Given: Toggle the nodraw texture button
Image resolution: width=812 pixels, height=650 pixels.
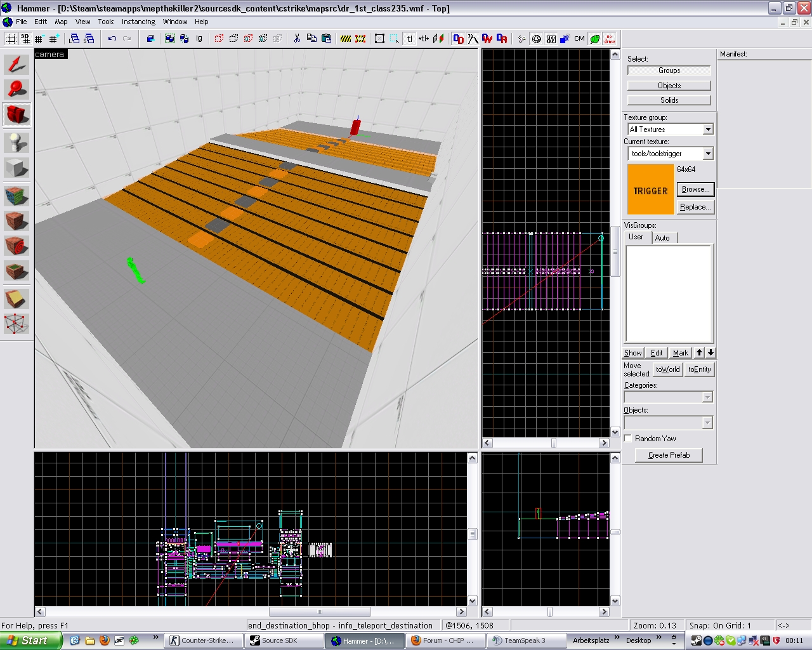Looking at the screenshot, I should tap(610, 39).
